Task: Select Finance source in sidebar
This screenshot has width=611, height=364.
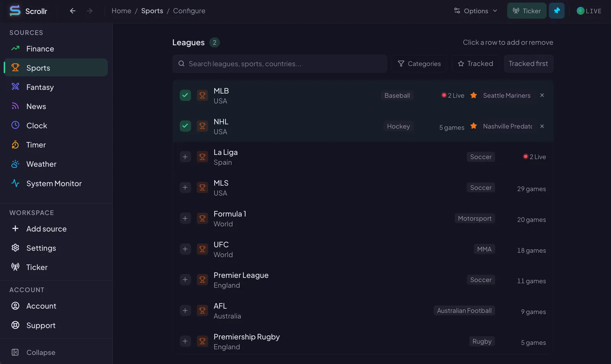Action: click(56, 49)
